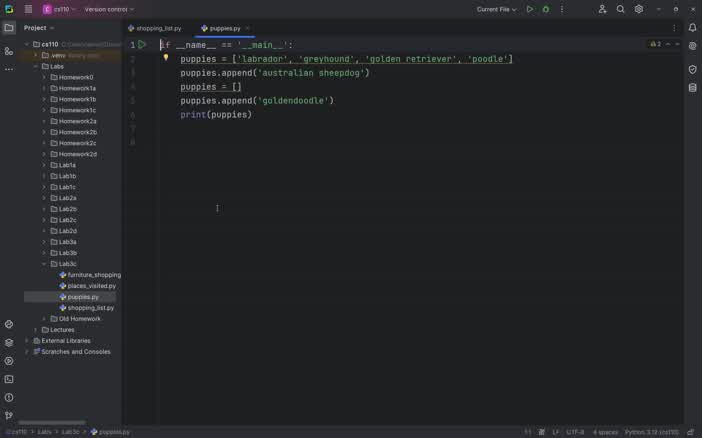The height and width of the screenshot is (438, 702).
Task: Click the run gutter arrow on line 1
Action: (142, 45)
